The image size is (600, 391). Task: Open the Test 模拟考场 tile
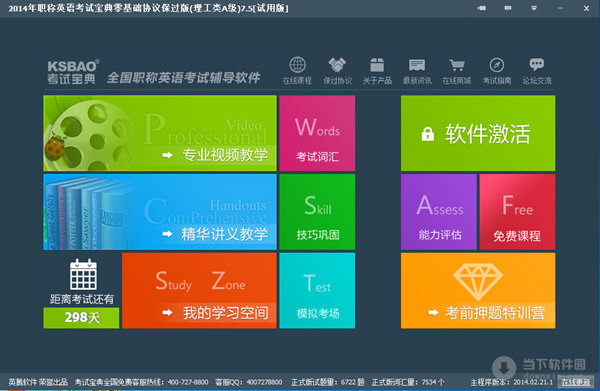tap(317, 290)
